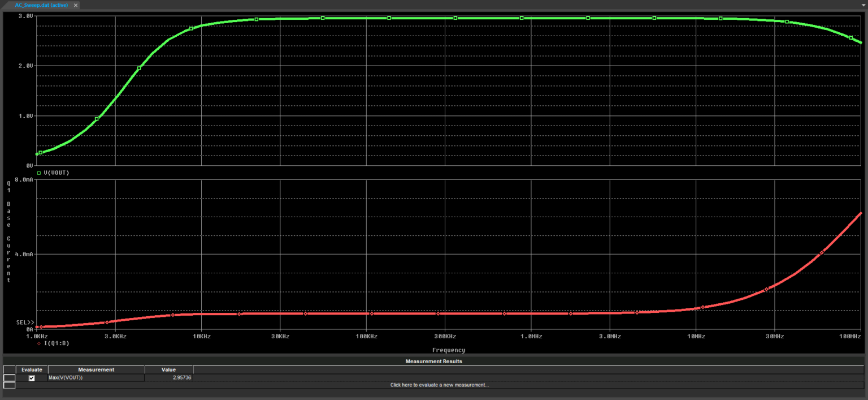Viewport: 868px width, 400px height.
Task: Click the Measurement Results panel title
Action: (x=433, y=362)
